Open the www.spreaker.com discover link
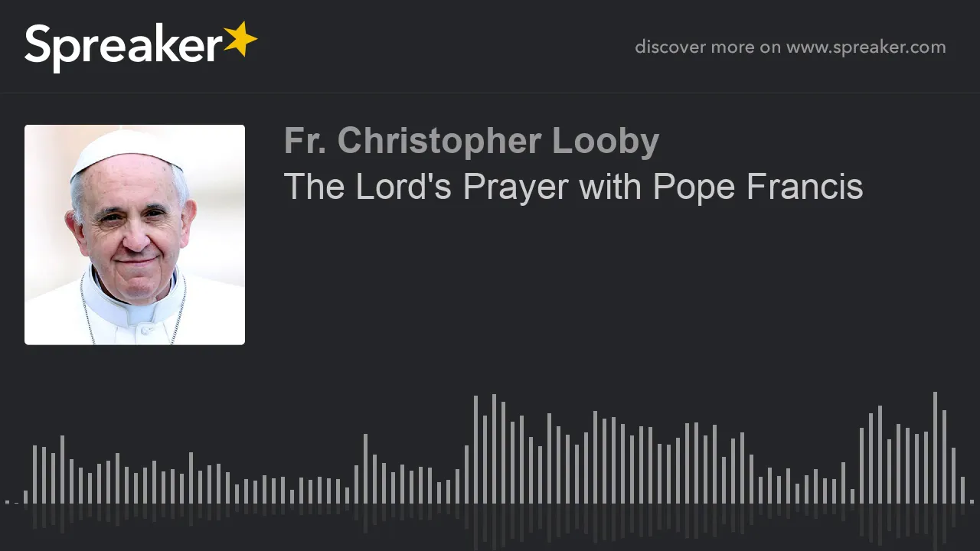The image size is (980, 551). click(866, 47)
